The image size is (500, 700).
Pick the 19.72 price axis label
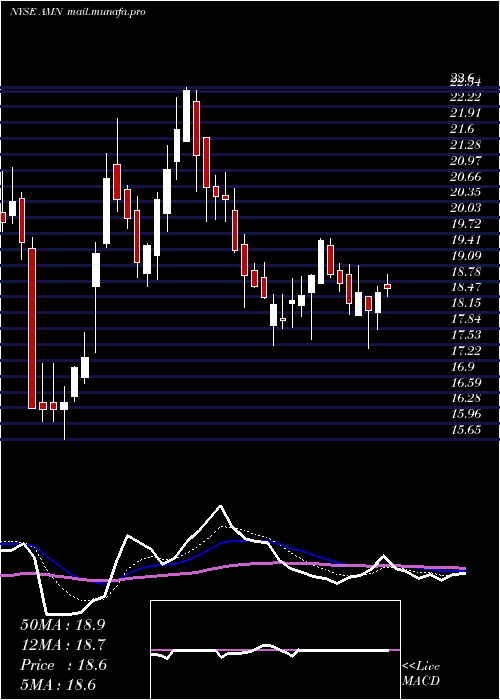click(465, 224)
